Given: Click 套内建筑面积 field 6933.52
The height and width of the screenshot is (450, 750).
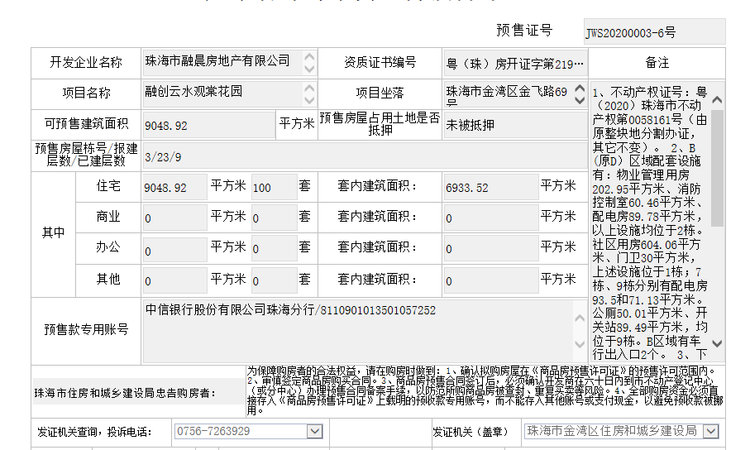Looking at the screenshot, I should [491, 187].
